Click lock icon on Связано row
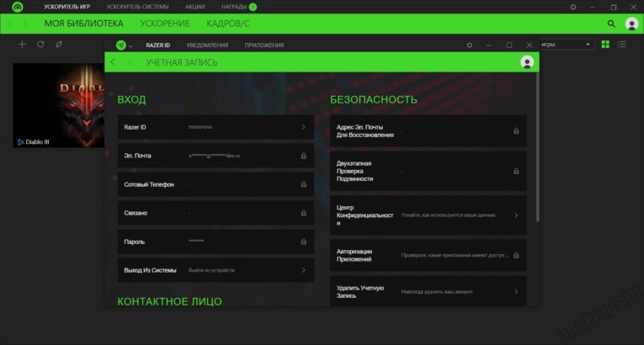The height and width of the screenshot is (345, 644). tap(304, 213)
